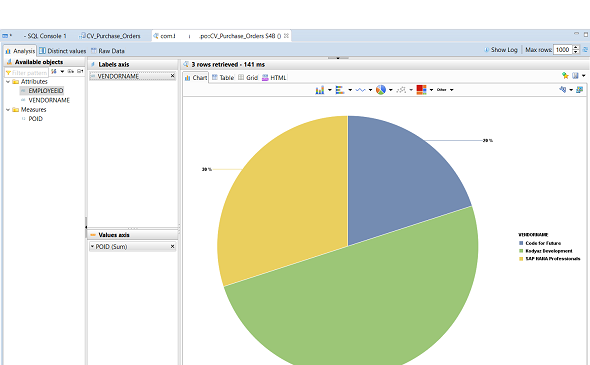Collapse the Attributes folder
Screen dimensions: 590x365
pos(8,82)
